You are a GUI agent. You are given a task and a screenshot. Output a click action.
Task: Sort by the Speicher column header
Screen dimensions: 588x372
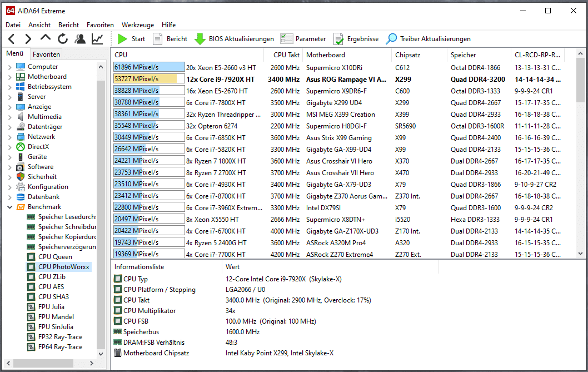(x=479, y=55)
